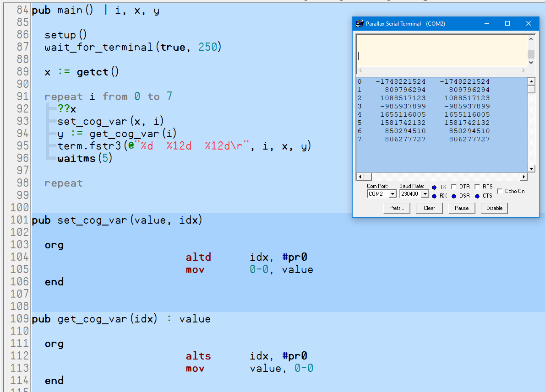Click the Parallax Serial Terminal title icon

coord(360,24)
